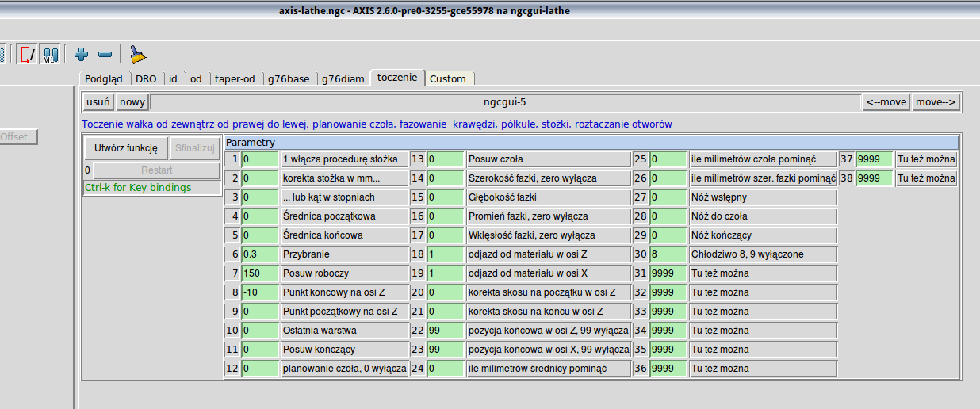Image resolution: width=980 pixels, height=409 pixels.
Task: Toggle the skip lines with slash icon
Action: pos(27,55)
